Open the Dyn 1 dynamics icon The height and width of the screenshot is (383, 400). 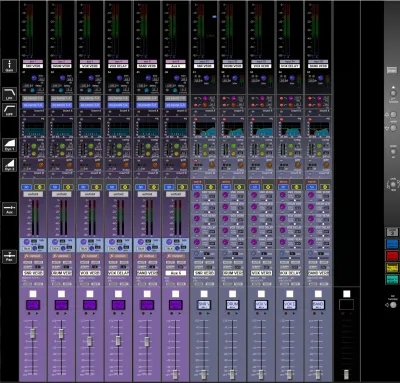tap(10, 145)
